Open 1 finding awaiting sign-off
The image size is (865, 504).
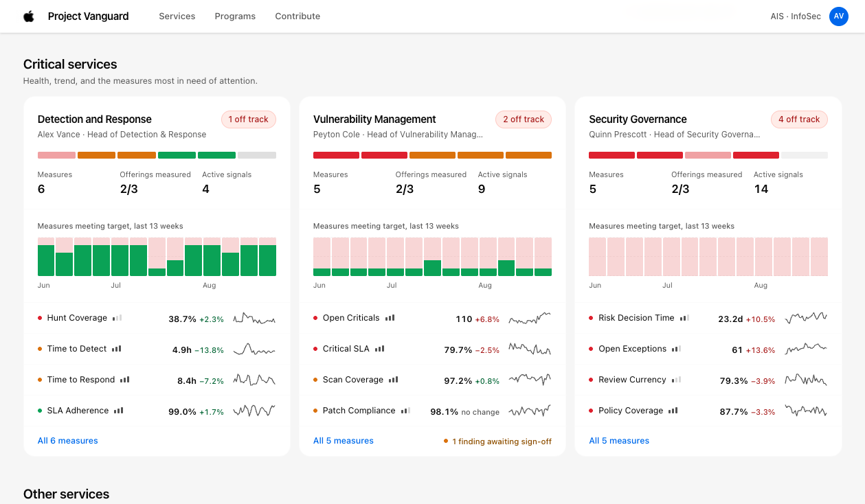[497, 442]
